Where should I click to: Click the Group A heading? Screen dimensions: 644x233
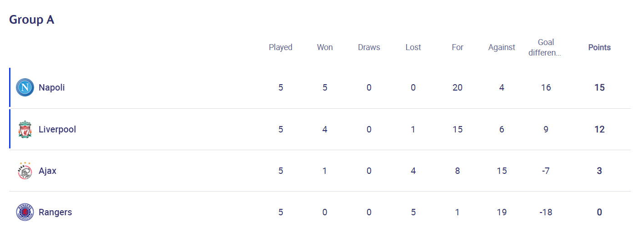point(32,20)
